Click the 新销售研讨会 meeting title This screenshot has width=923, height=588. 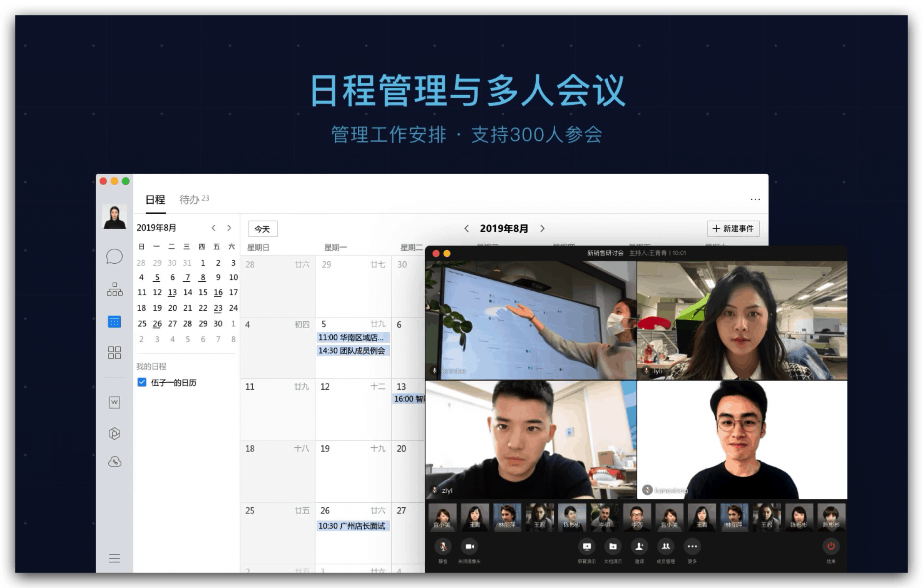[x=605, y=253]
